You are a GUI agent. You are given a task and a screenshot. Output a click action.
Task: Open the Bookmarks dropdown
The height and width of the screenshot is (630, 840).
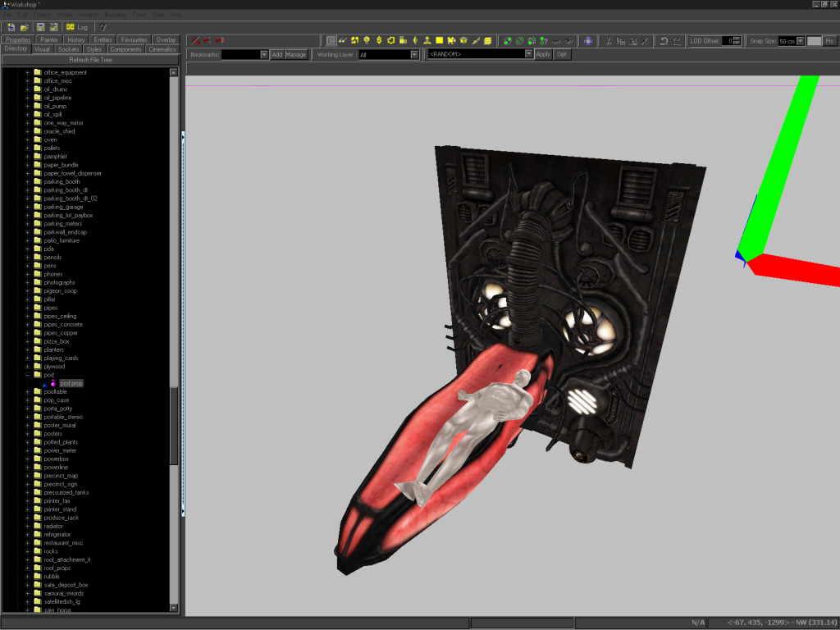(264, 54)
